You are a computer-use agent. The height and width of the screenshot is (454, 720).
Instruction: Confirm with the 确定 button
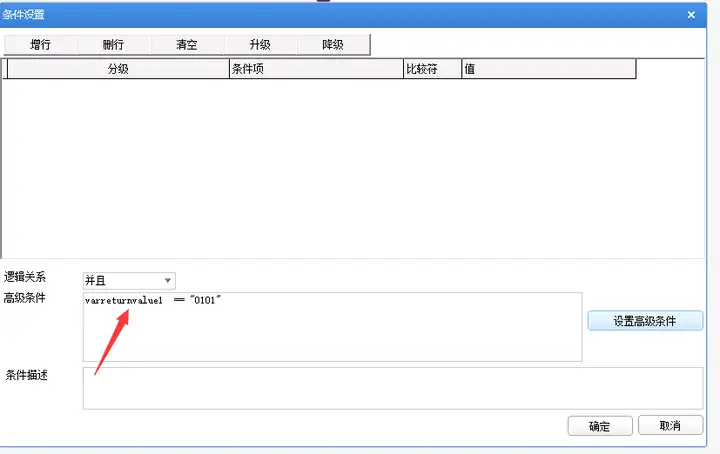[600, 426]
